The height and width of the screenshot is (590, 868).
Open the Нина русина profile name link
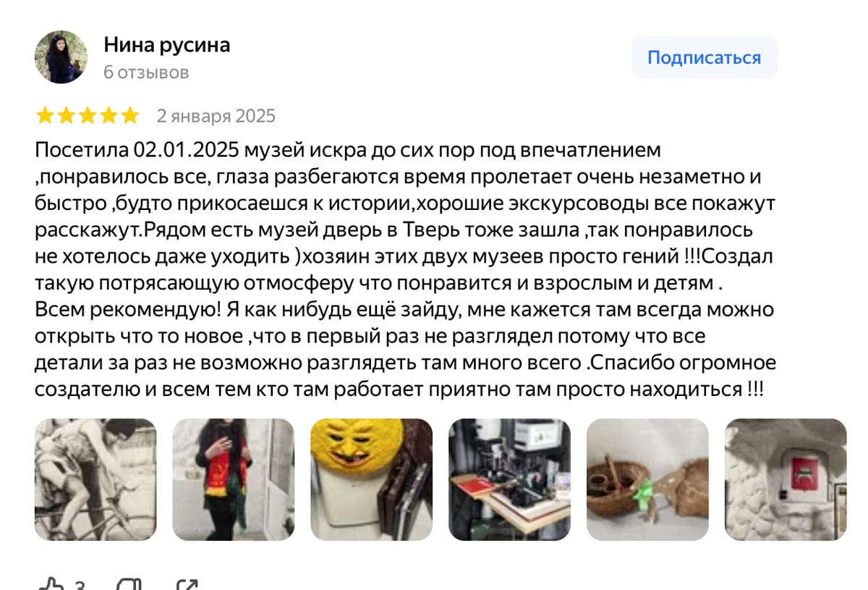point(167,45)
